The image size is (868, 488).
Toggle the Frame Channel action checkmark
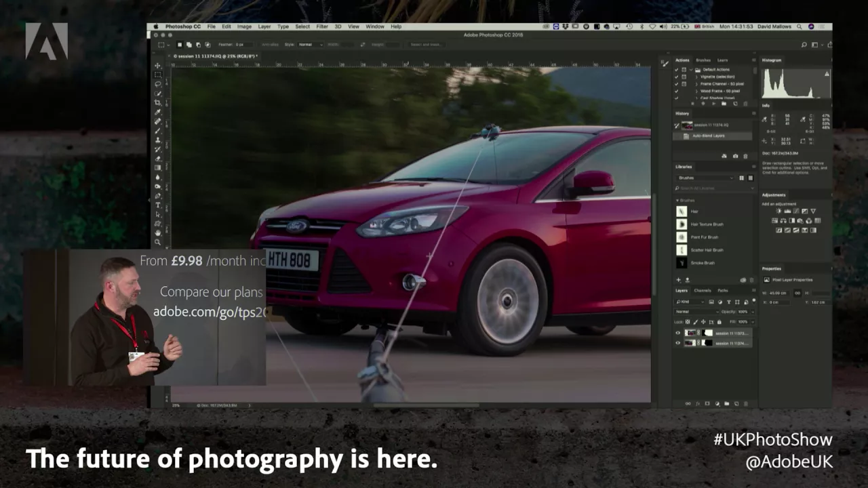tap(676, 84)
